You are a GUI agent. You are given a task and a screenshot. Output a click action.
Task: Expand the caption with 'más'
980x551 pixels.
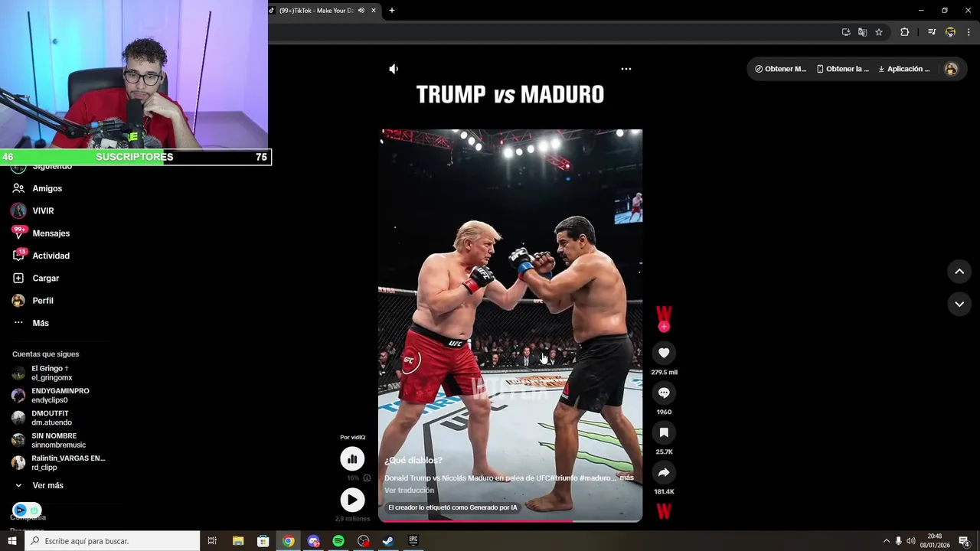pos(626,478)
